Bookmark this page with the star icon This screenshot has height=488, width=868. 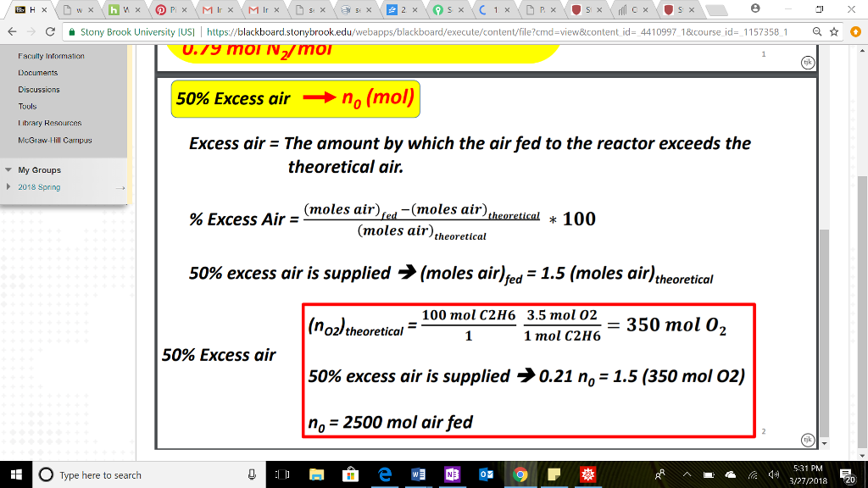point(834,32)
